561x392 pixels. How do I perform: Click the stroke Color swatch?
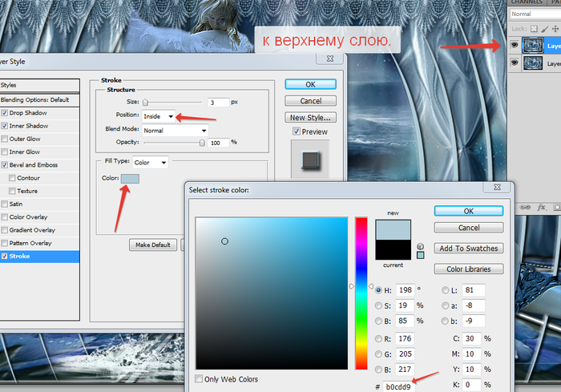pos(130,178)
